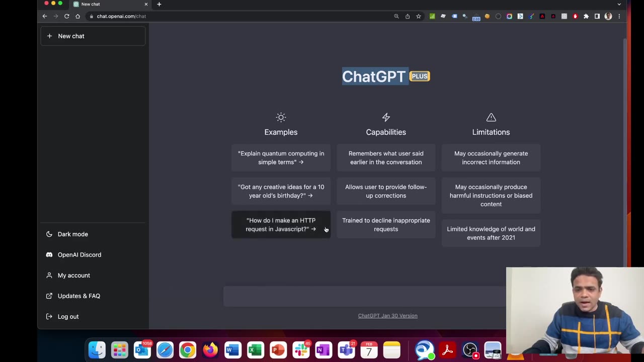This screenshot has height=362, width=644.
Task: Open Finder from the Dock
Action: pos(97,350)
